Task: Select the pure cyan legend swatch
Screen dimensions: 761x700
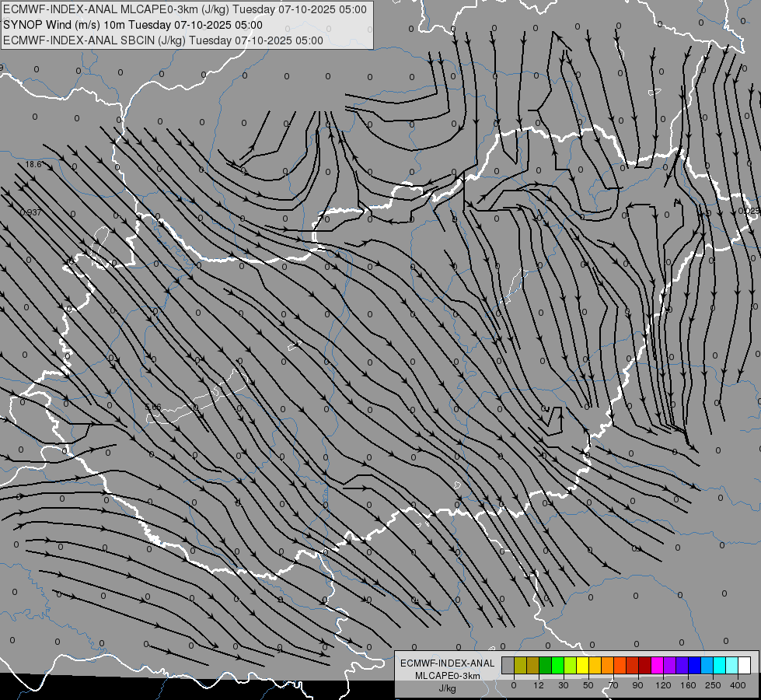Action: (x=720, y=665)
